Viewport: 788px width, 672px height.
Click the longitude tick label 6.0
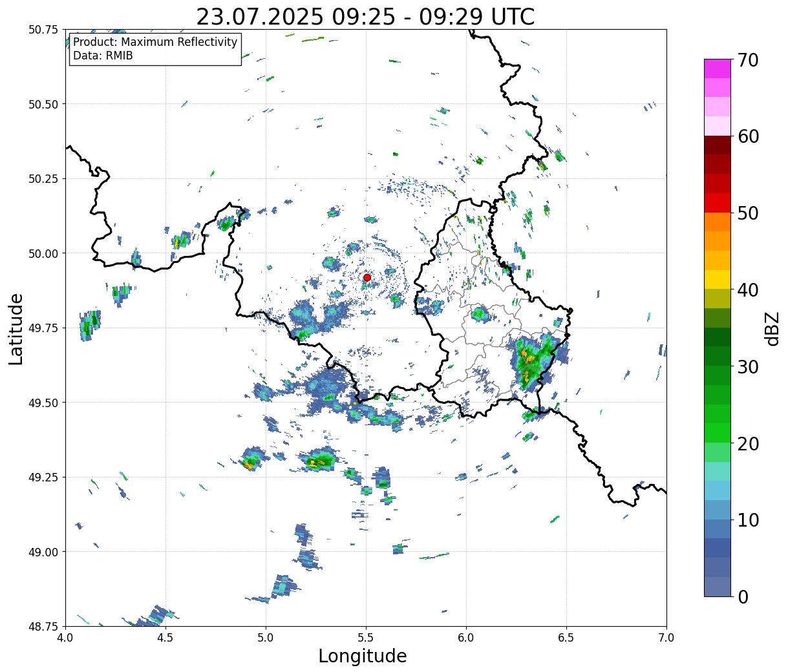[466, 638]
